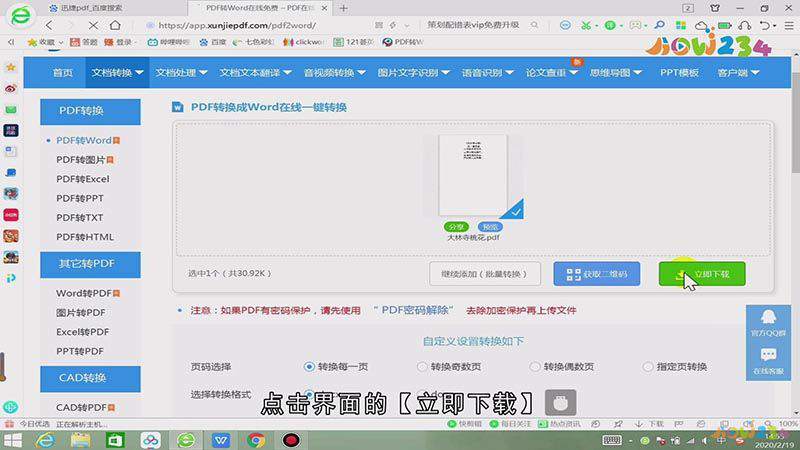
Task: Open the Windows Start button
Action: (x=12, y=440)
